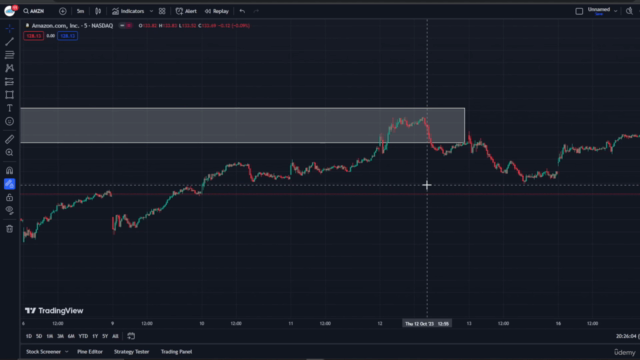Screen dimensions: 640x360
Task: Select the crosshair cursor tool
Action: [x=9, y=28]
